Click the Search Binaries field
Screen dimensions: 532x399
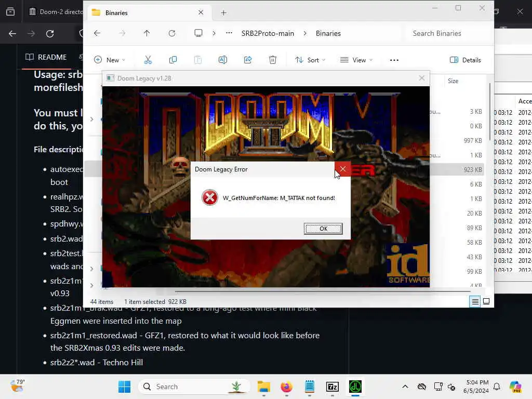point(448,33)
